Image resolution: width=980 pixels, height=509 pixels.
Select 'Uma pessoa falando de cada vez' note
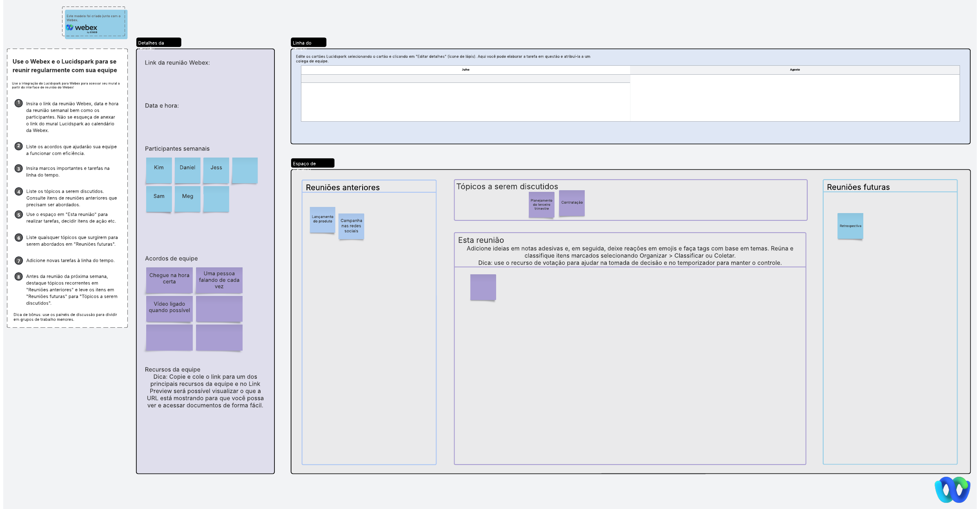(x=219, y=280)
